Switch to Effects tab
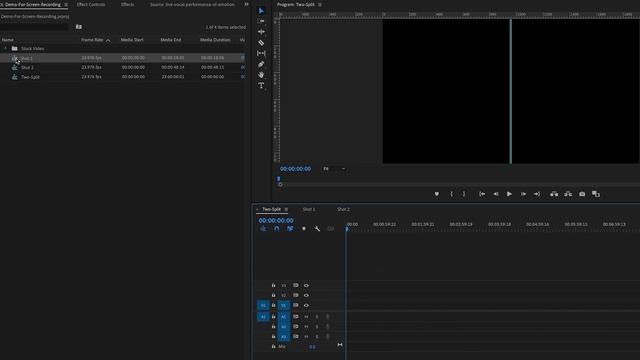Viewport: 640px width, 360px height. [127, 4]
